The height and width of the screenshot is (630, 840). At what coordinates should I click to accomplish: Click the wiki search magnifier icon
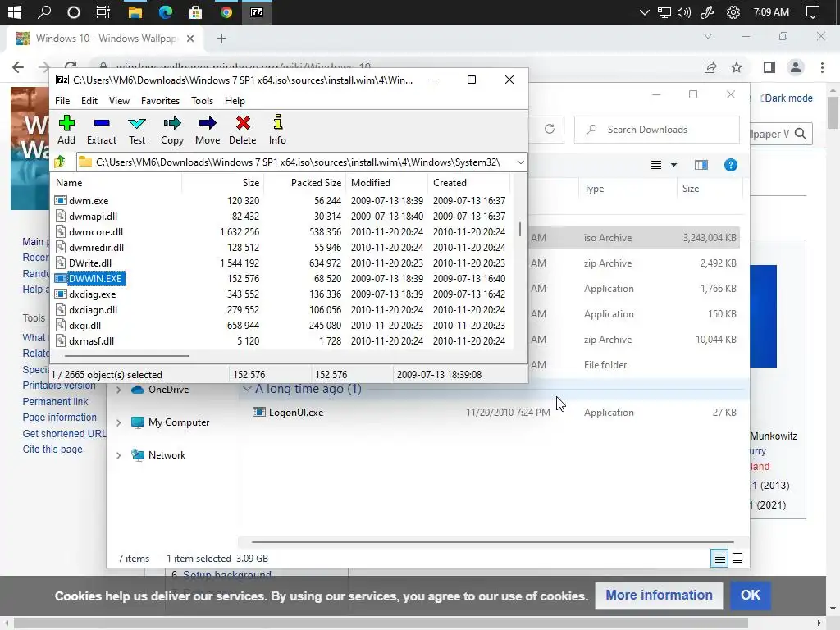(801, 134)
